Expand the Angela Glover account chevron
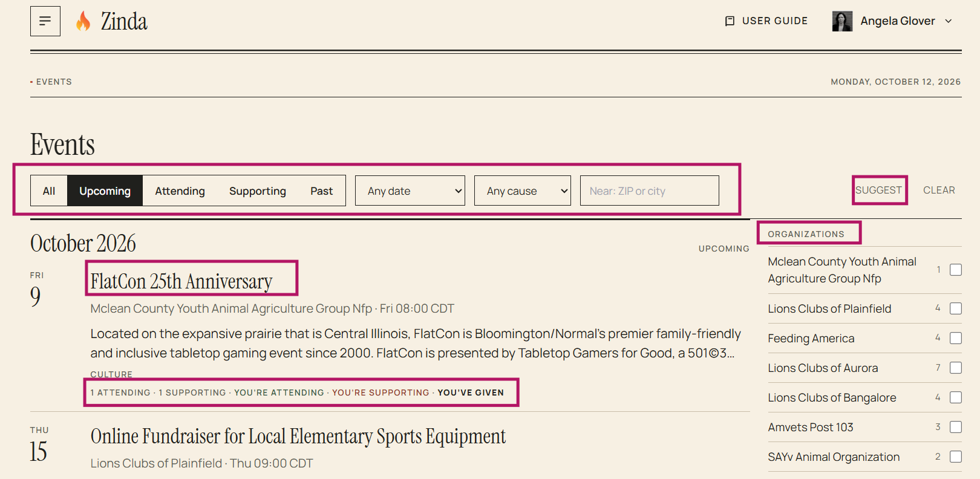The image size is (980, 479). click(949, 21)
